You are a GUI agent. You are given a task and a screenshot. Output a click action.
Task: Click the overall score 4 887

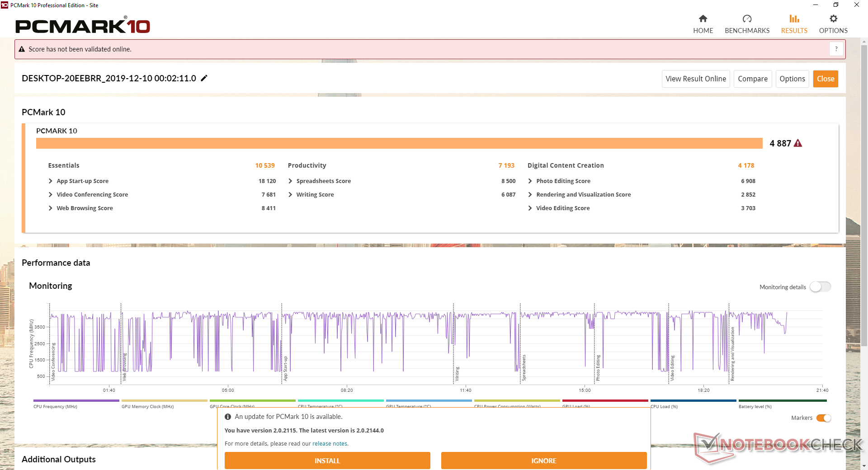click(780, 143)
